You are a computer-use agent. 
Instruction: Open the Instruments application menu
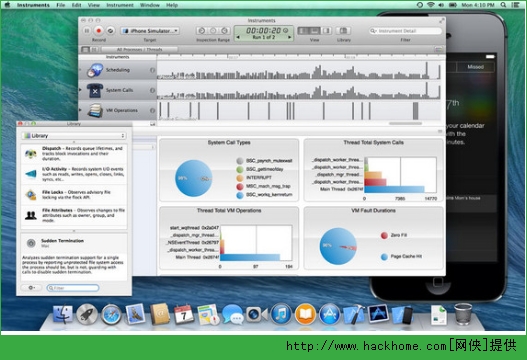tap(33, 5)
